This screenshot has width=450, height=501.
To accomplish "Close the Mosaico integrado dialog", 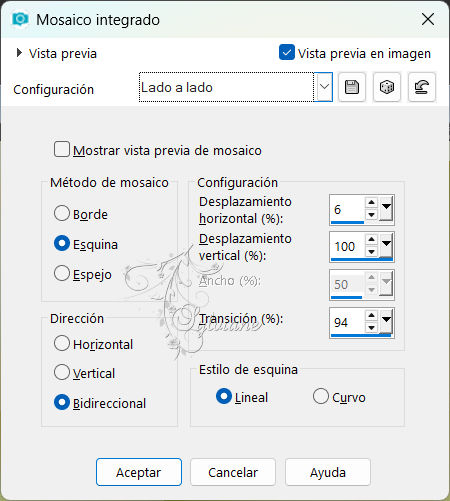I will 428,19.
